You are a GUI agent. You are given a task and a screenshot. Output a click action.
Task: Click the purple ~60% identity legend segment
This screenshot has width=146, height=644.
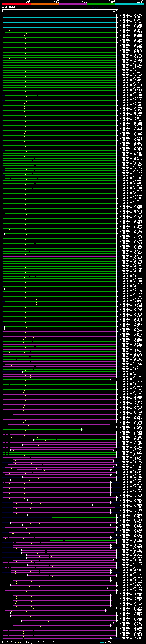tap(73, 4)
